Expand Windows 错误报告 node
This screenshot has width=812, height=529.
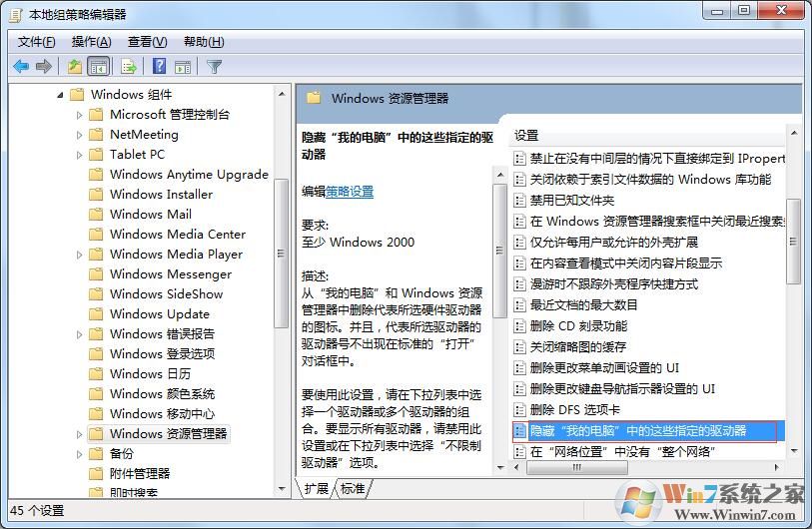[79, 334]
